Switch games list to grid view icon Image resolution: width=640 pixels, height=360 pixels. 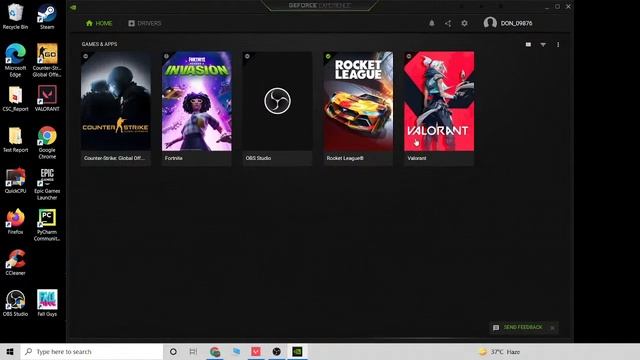pyautogui.click(x=528, y=44)
